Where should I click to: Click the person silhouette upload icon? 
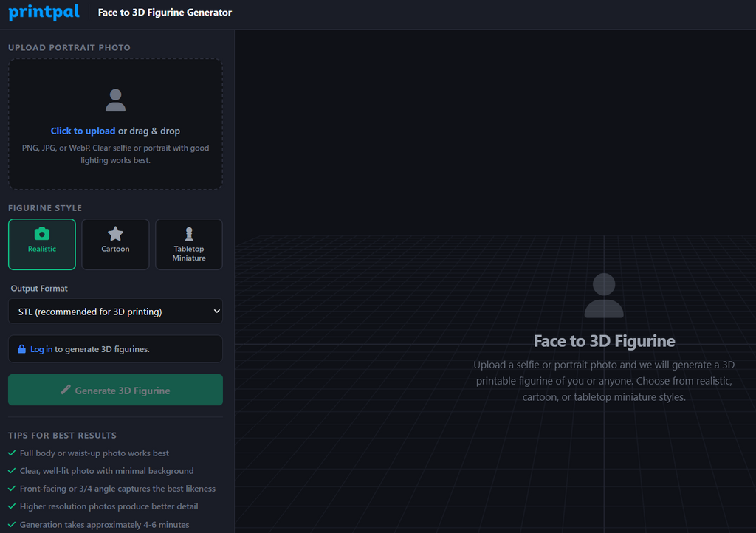(x=115, y=100)
